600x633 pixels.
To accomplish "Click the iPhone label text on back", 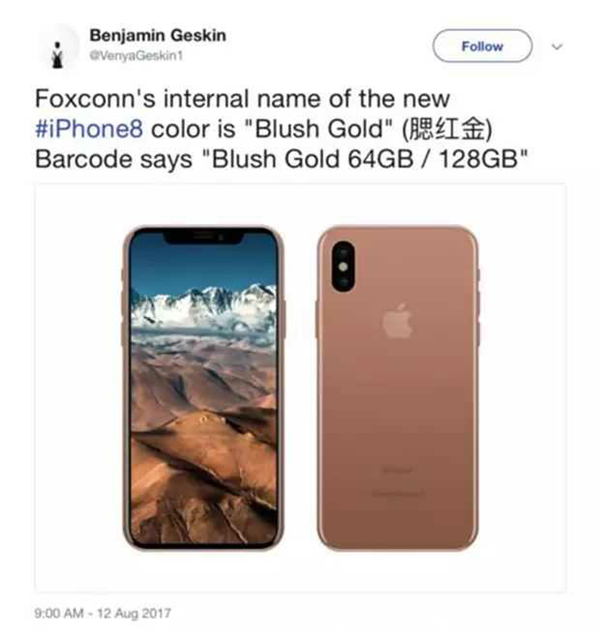I will click(x=397, y=470).
